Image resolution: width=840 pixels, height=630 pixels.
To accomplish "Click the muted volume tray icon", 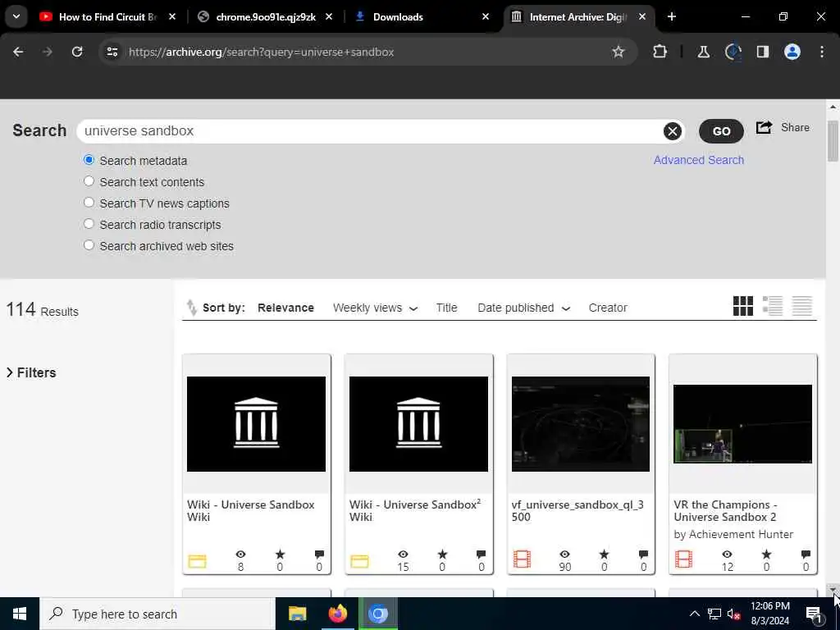I will (734, 614).
